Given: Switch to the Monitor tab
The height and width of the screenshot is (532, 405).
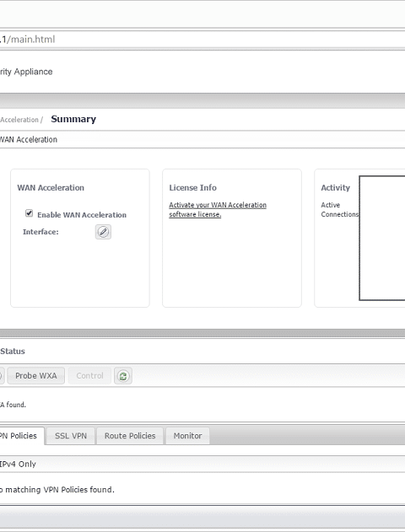Looking at the screenshot, I should [187, 436].
